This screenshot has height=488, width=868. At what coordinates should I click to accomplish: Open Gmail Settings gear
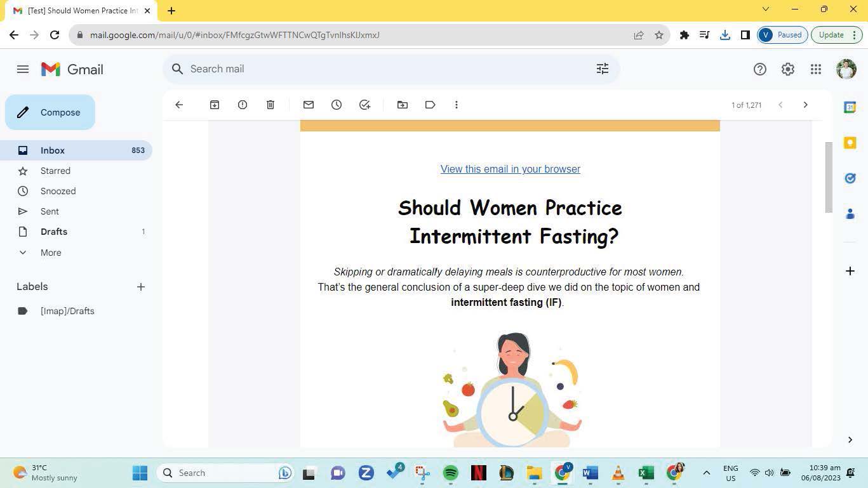[788, 69]
